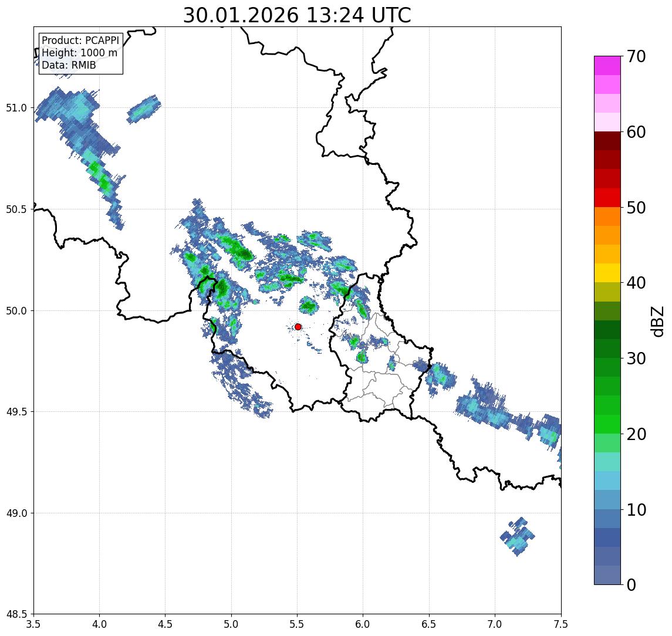Click longitude label 4.5
Screen dimensions: 672x636
(166, 624)
